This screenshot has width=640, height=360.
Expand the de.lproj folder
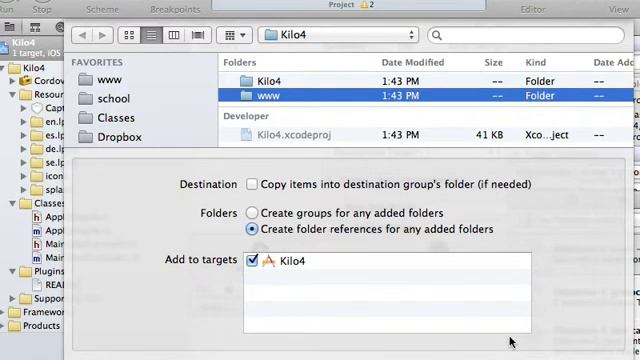pos(23,149)
